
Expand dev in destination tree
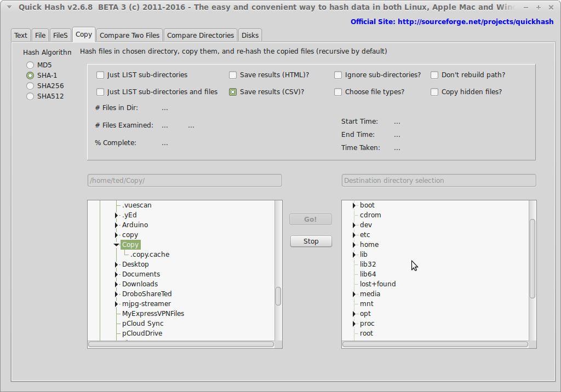click(354, 225)
